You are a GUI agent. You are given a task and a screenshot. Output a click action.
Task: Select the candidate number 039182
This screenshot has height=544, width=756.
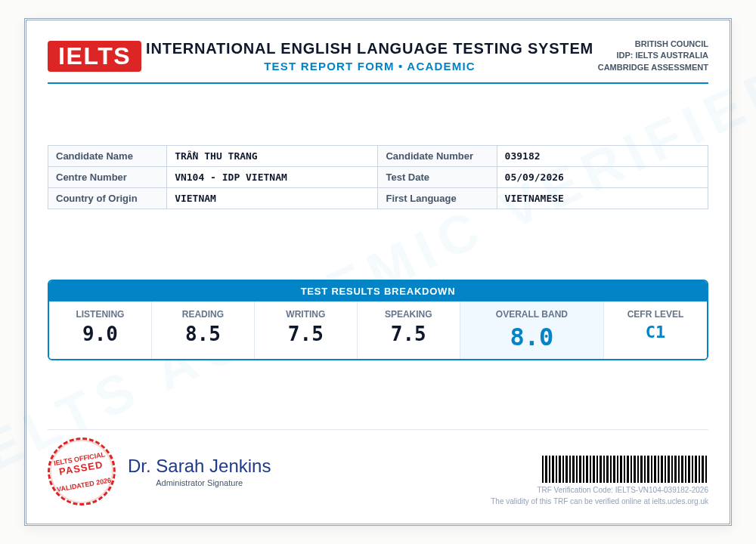click(x=522, y=156)
